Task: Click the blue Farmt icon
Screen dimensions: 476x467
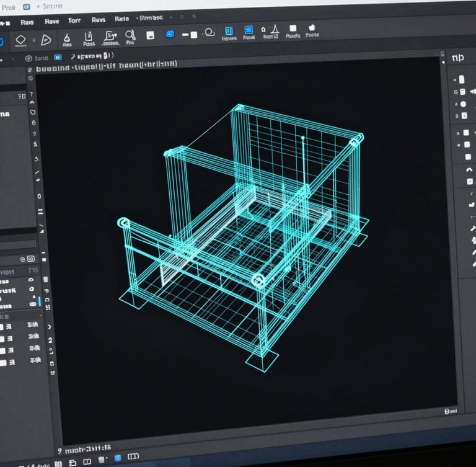Action: 249,32
